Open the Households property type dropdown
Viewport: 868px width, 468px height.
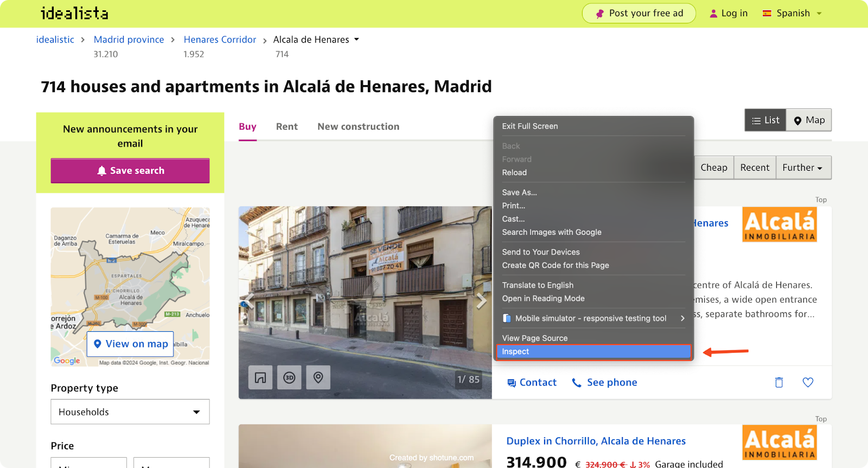click(130, 412)
